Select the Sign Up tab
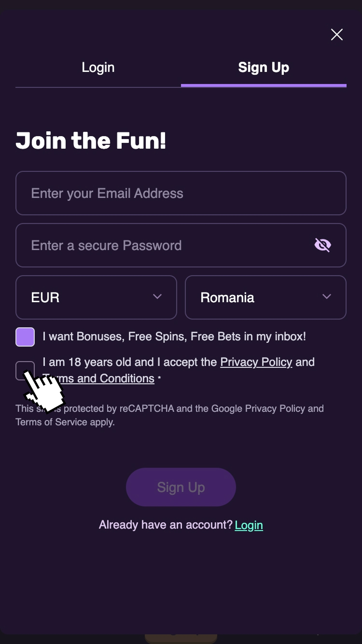This screenshot has width=362, height=644. pos(264,68)
